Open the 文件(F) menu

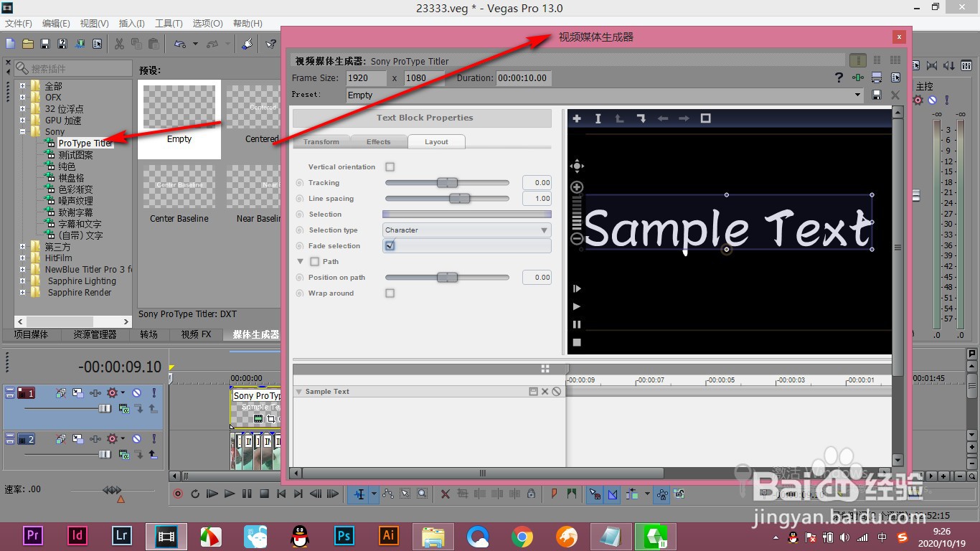coord(19,24)
